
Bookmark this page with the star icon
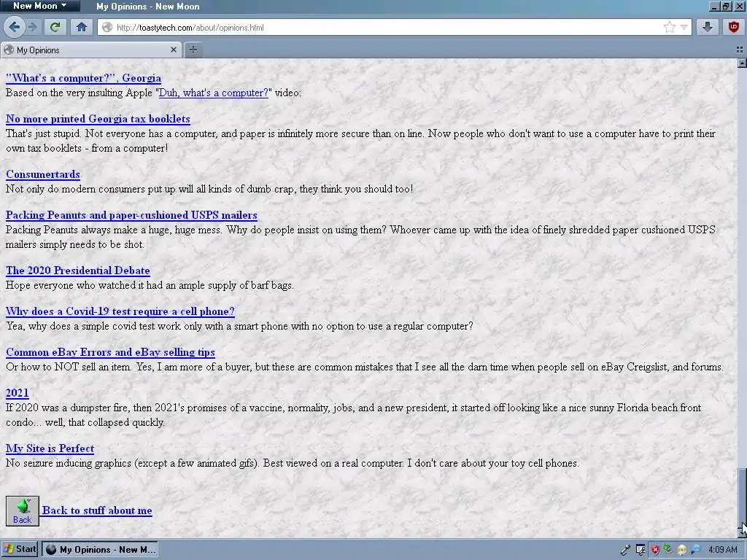[669, 27]
